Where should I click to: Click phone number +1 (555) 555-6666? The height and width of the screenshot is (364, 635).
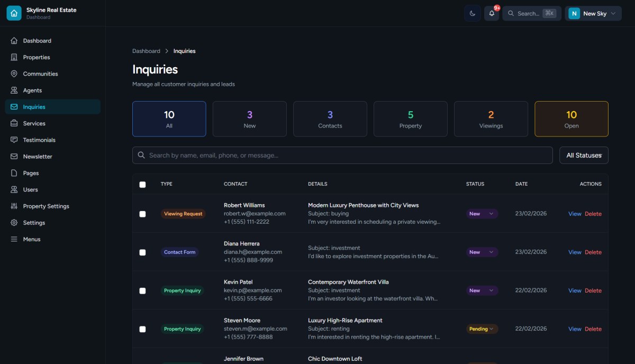coord(248,298)
